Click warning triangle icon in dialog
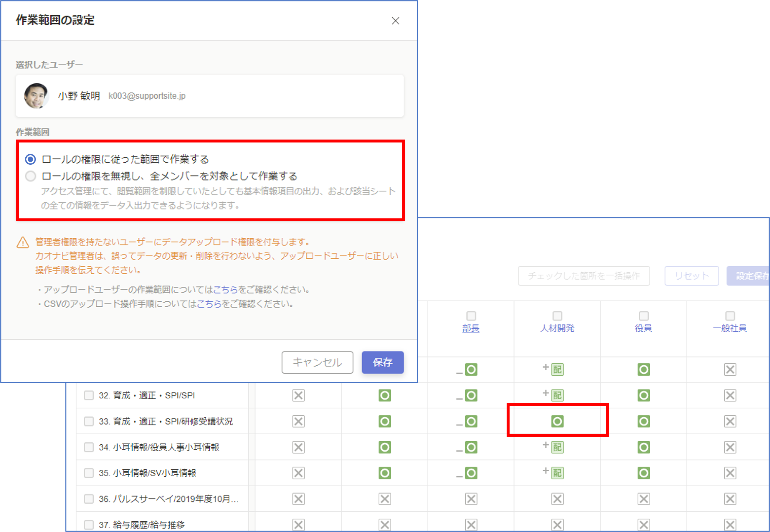This screenshot has height=532, width=770. pos(23,242)
